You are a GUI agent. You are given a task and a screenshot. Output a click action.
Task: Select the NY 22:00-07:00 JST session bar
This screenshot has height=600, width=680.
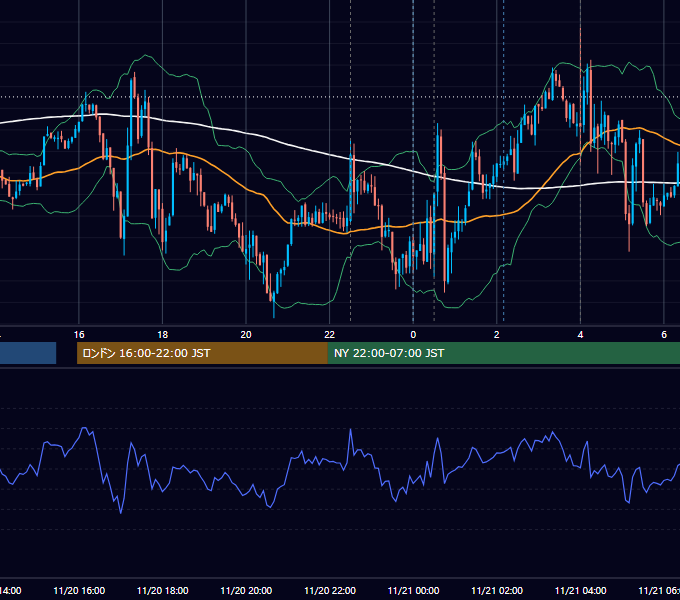point(503,353)
